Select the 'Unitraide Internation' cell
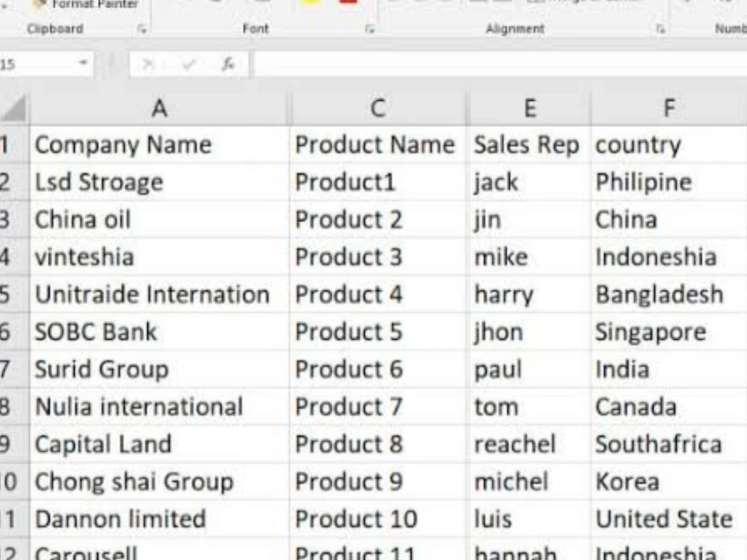 tap(160, 294)
